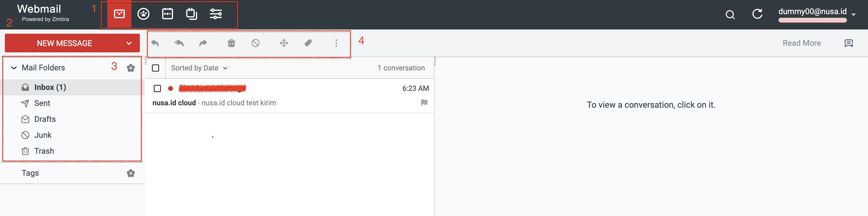The width and height of the screenshot is (868, 216).
Task: Click the Tag message icon
Action: coord(308,43)
